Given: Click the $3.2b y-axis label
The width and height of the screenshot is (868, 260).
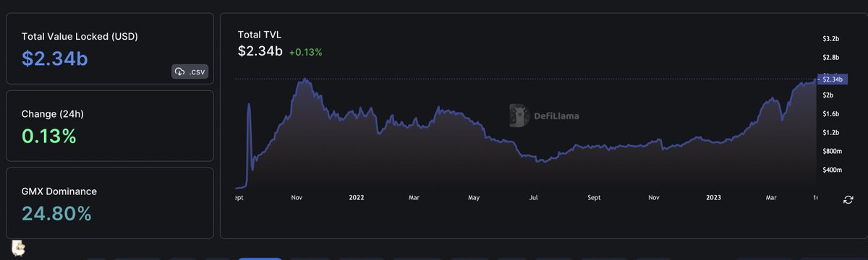Looking at the screenshot, I should pyautogui.click(x=830, y=38).
